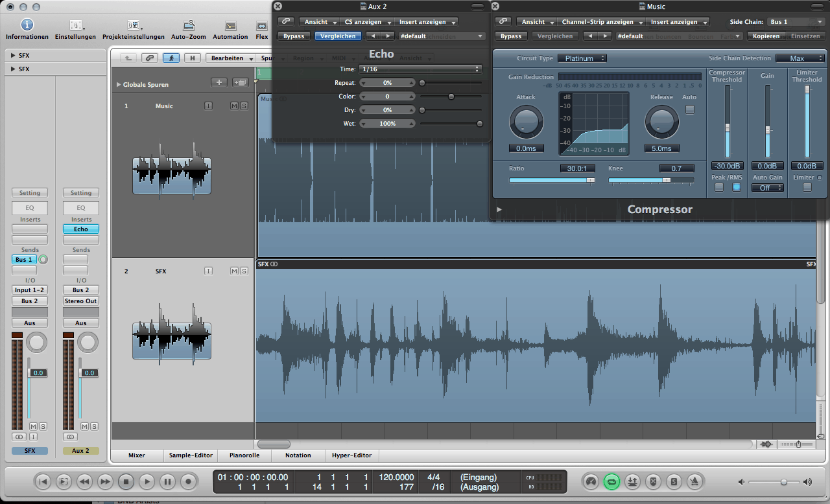This screenshot has height=504, width=830.
Task: Mute the Music track
Action: (x=234, y=106)
